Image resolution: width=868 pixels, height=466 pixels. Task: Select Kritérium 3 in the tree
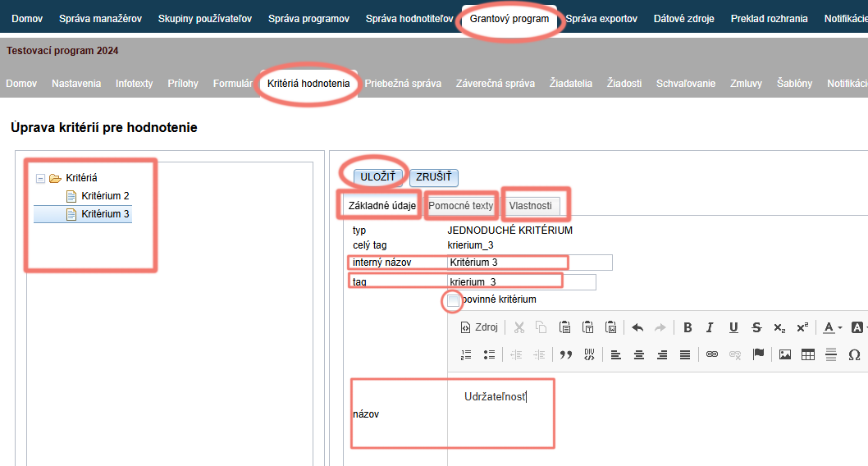105,213
